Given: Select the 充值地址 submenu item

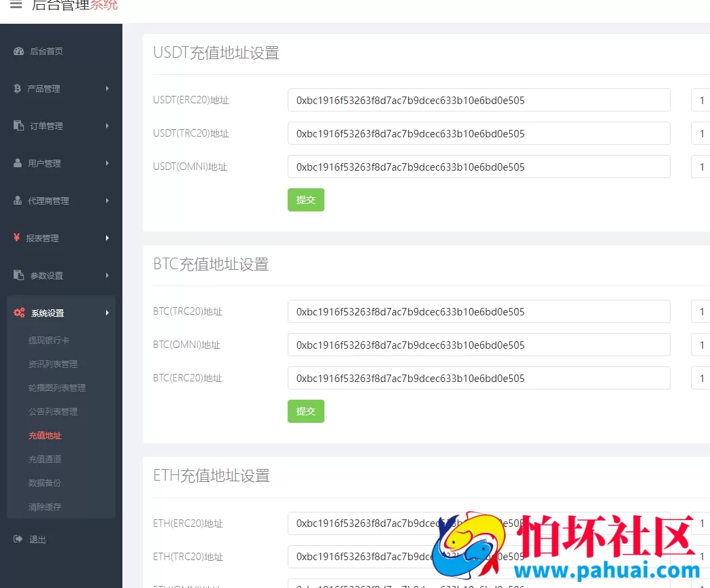Looking at the screenshot, I should [x=45, y=436].
